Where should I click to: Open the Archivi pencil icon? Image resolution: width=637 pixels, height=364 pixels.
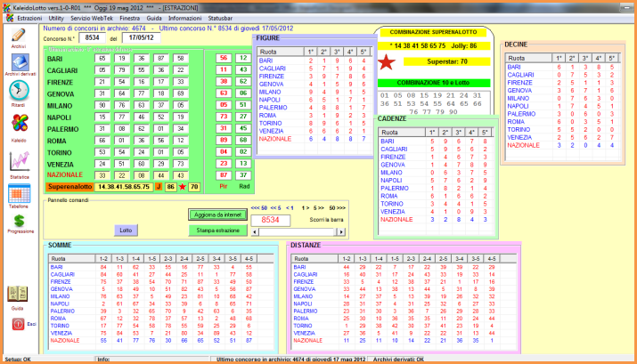[x=19, y=36]
